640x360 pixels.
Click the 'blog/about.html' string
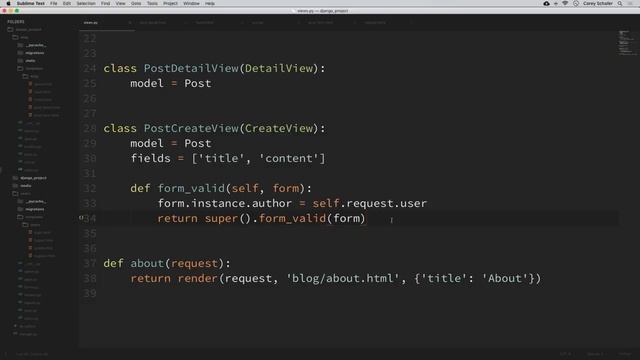[343, 279]
